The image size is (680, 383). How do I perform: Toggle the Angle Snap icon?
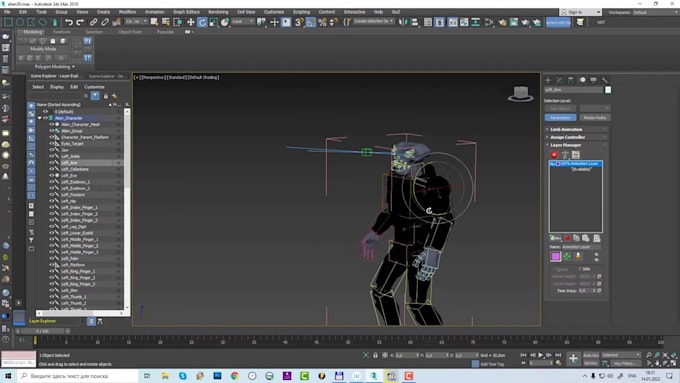[311, 22]
